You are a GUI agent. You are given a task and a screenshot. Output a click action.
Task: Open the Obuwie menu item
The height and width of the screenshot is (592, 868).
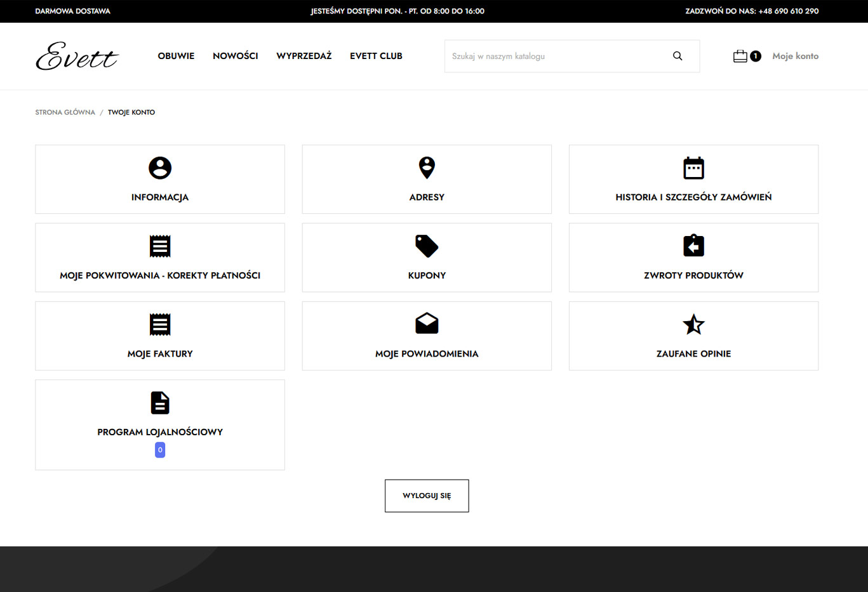pos(176,56)
